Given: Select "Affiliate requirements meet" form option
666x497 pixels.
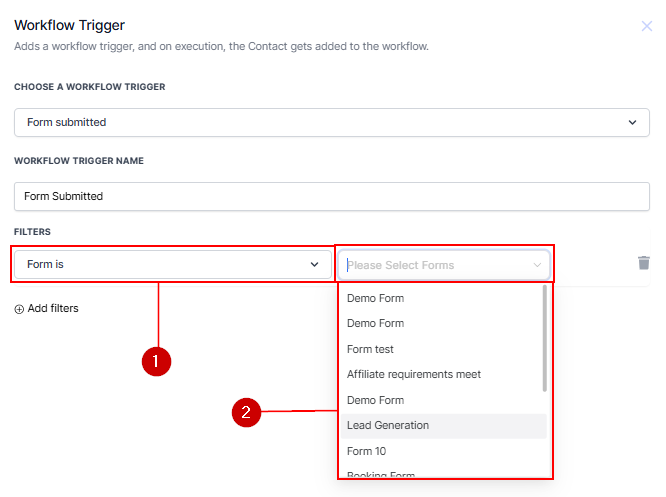Looking at the screenshot, I should pos(414,374).
